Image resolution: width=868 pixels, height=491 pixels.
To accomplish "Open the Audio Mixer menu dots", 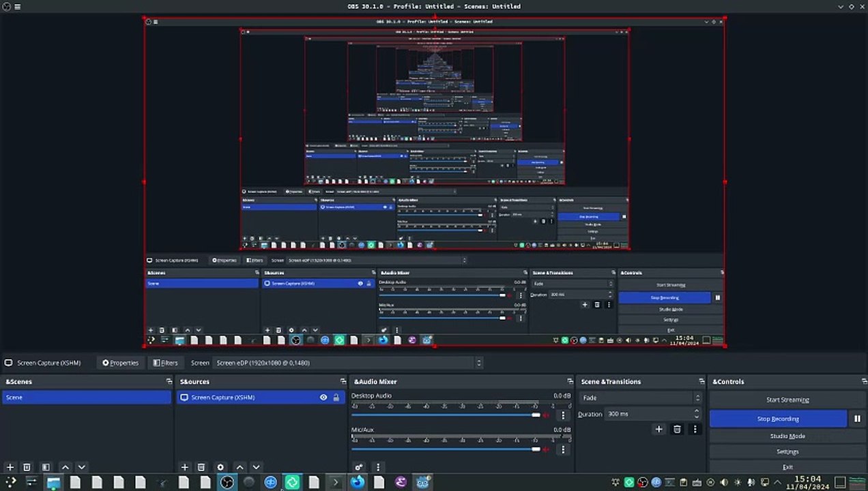I will click(x=377, y=467).
